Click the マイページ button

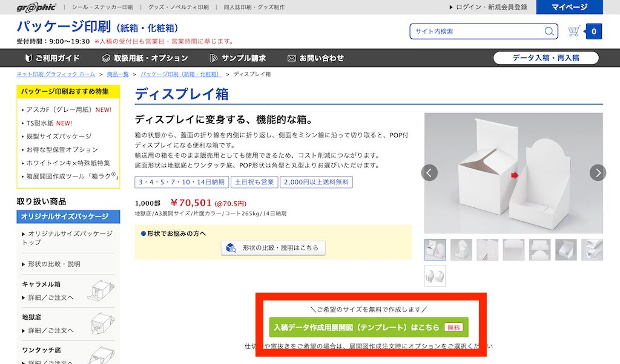click(x=569, y=7)
